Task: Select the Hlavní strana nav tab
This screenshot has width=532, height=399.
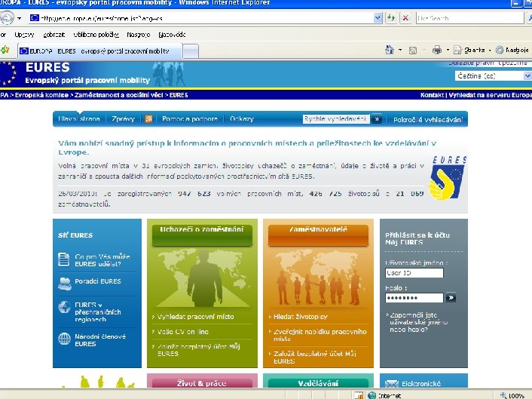Action: [x=78, y=119]
